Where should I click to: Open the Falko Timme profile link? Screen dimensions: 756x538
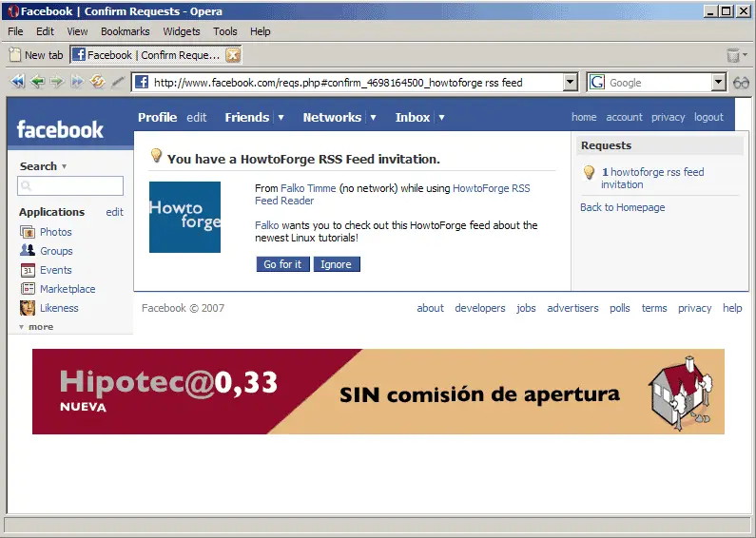click(x=308, y=188)
